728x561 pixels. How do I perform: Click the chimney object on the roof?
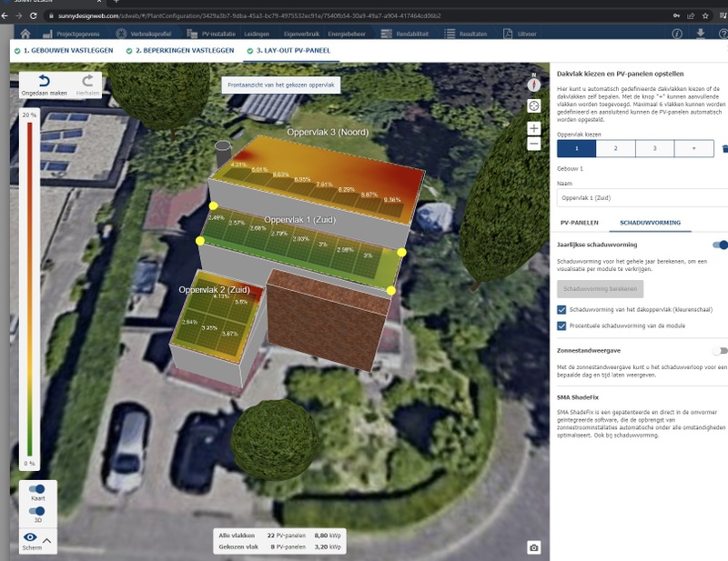point(223,154)
